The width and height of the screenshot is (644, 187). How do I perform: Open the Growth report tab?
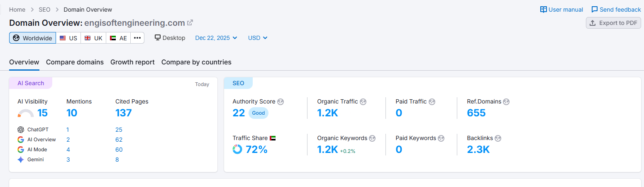pos(132,62)
